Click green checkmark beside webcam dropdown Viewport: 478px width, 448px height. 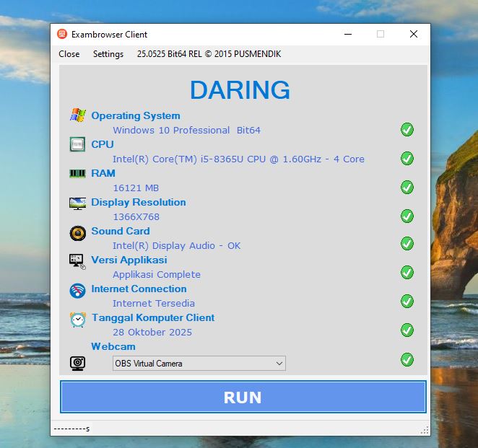click(x=407, y=360)
